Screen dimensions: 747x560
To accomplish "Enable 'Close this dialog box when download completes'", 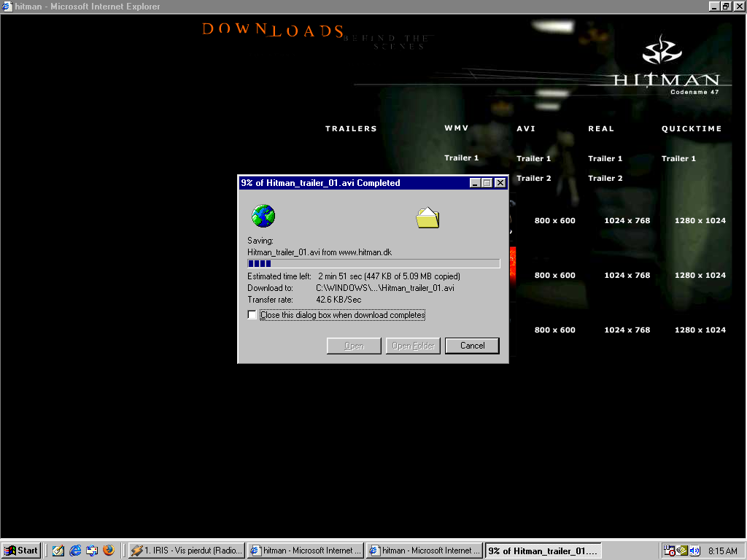I will [252, 315].
